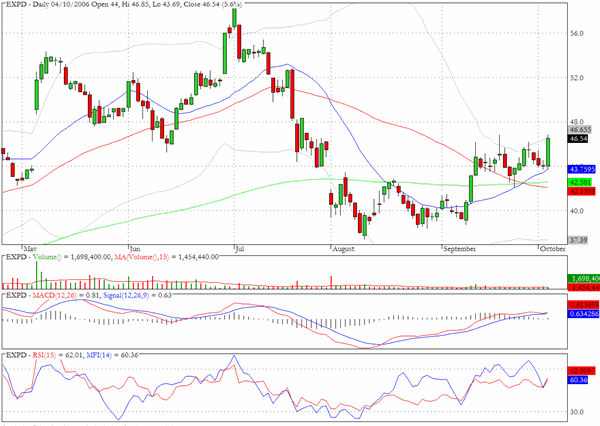Click the red 62.0097 RSI value tag
This screenshot has height=426, width=600.
coord(582,371)
